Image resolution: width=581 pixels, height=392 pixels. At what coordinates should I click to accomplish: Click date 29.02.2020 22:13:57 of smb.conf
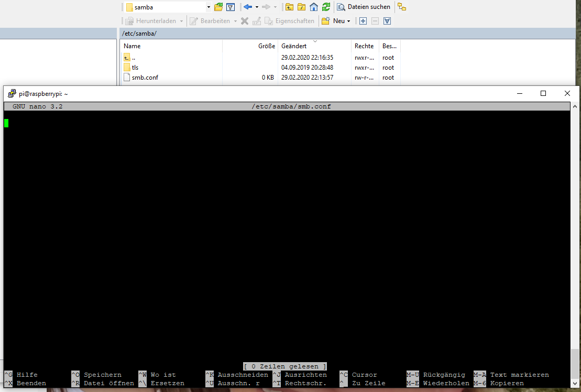[x=307, y=78]
